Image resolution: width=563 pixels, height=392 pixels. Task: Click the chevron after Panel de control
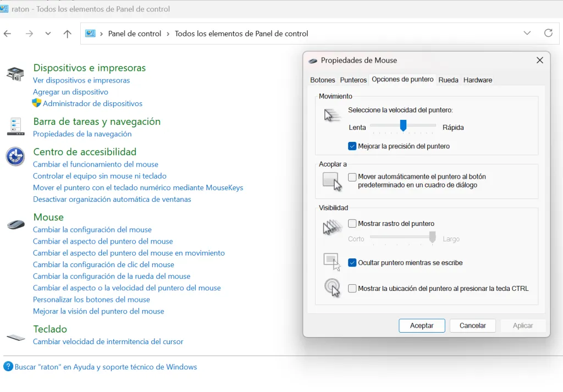tap(168, 34)
